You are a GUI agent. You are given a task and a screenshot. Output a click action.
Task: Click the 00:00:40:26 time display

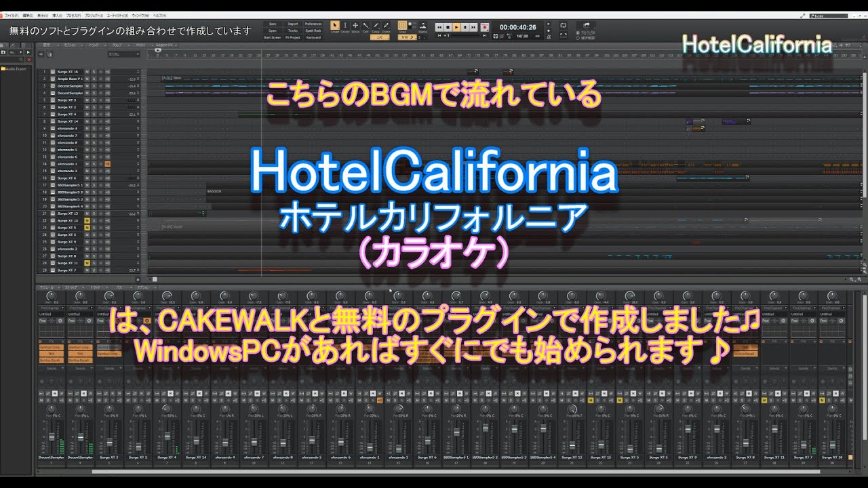pyautogui.click(x=517, y=27)
